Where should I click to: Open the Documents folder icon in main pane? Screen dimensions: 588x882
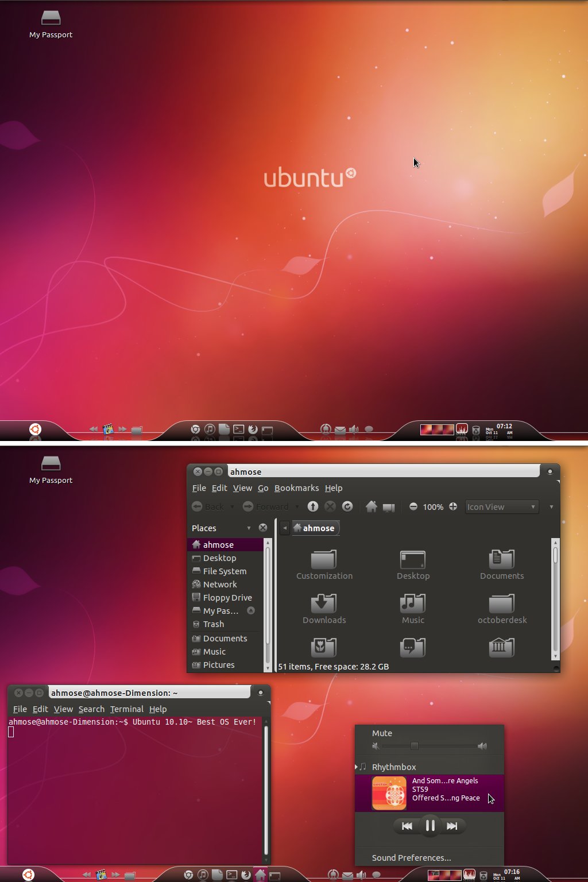pyautogui.click(x=502, y=564)
